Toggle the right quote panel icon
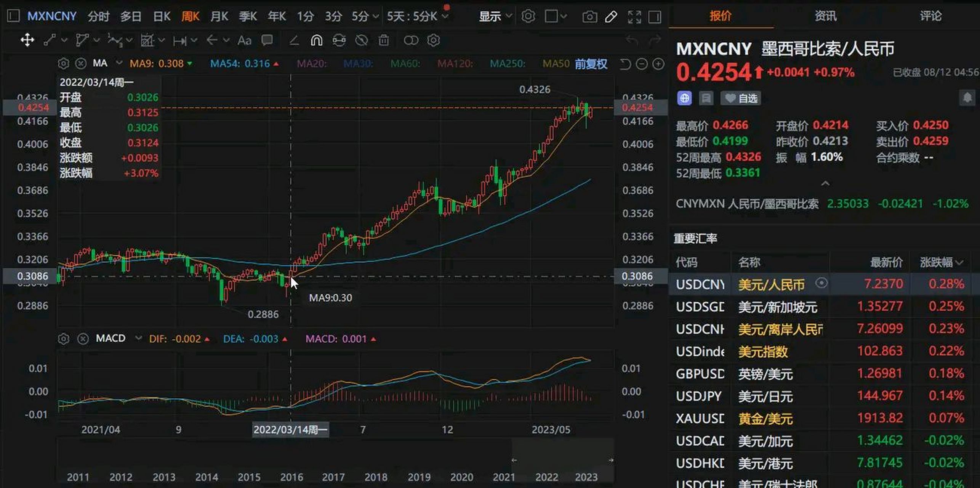 pos(655,16)
